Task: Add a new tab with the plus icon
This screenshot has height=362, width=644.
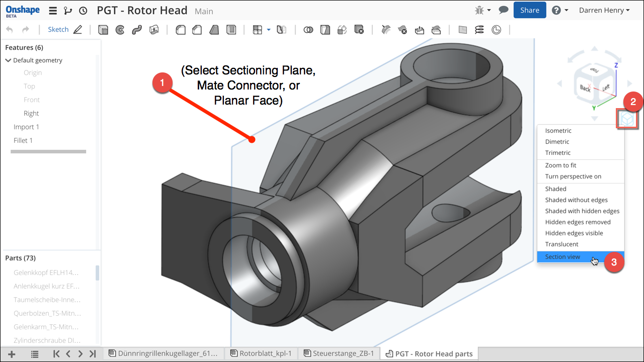Action: [x=11, y=353]
